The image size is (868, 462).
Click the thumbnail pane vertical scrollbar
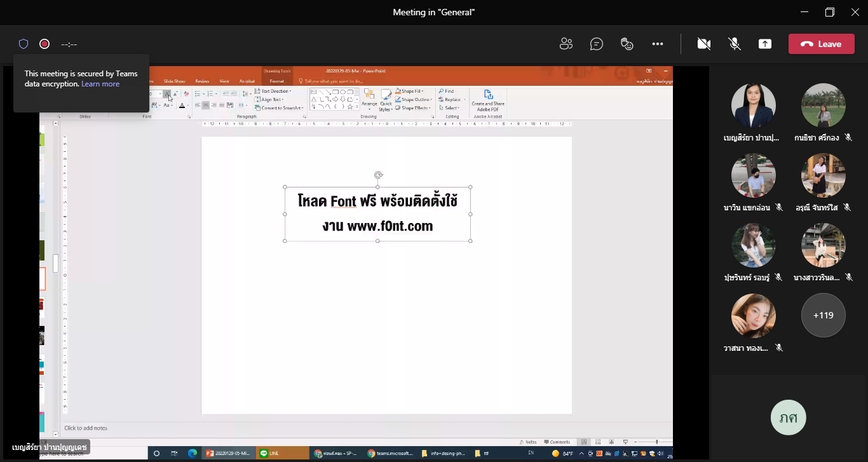tap(56, 264)
